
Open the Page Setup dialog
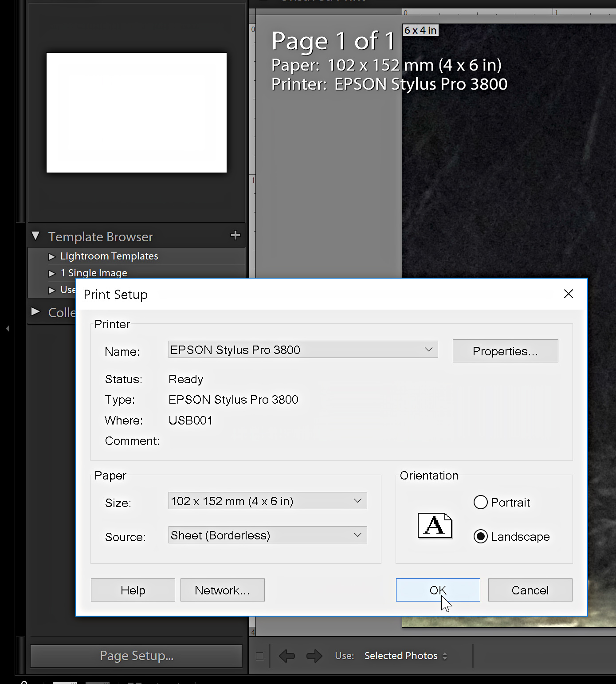(x=136, y=656)
